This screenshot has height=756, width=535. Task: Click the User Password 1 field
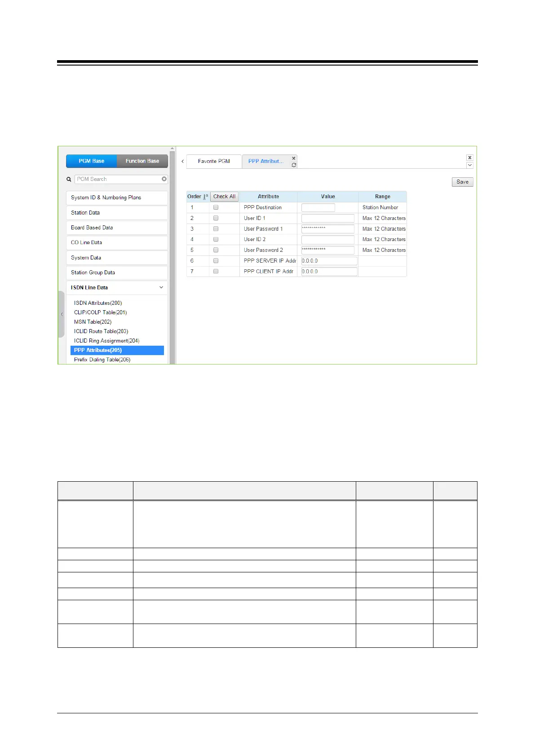(x=328, y=229)
